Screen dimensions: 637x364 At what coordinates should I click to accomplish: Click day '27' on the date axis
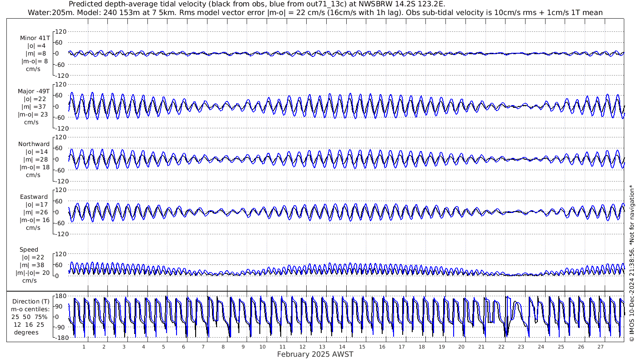tap(600, 347)
